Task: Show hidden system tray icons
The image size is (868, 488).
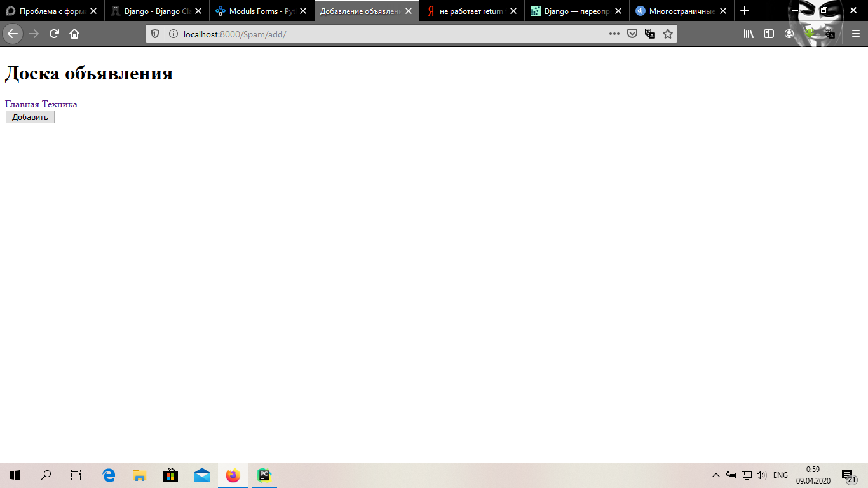Action: click(715, 475)
